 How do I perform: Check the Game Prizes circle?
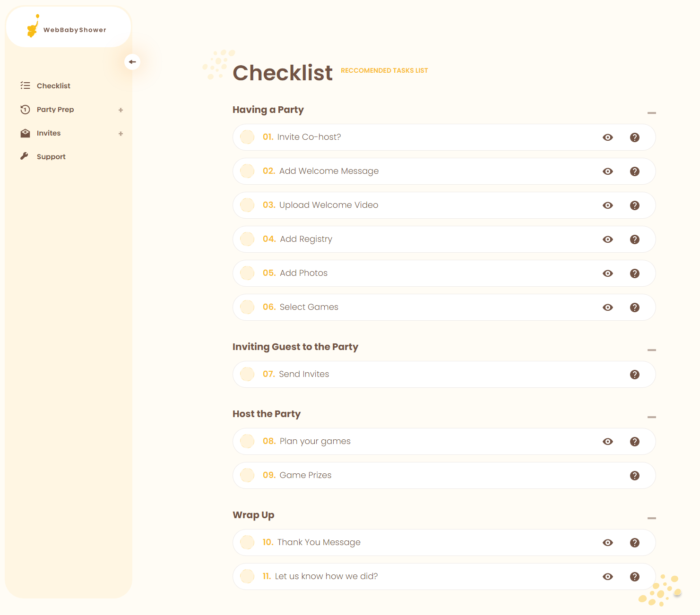pyautogui.click(x=247, y=475)
